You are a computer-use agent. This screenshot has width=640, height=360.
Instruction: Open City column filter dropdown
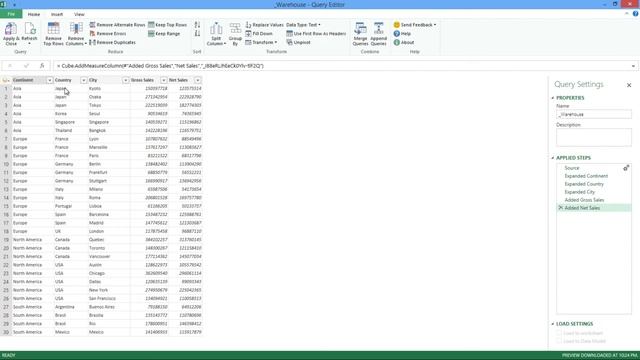pos(125,80)
